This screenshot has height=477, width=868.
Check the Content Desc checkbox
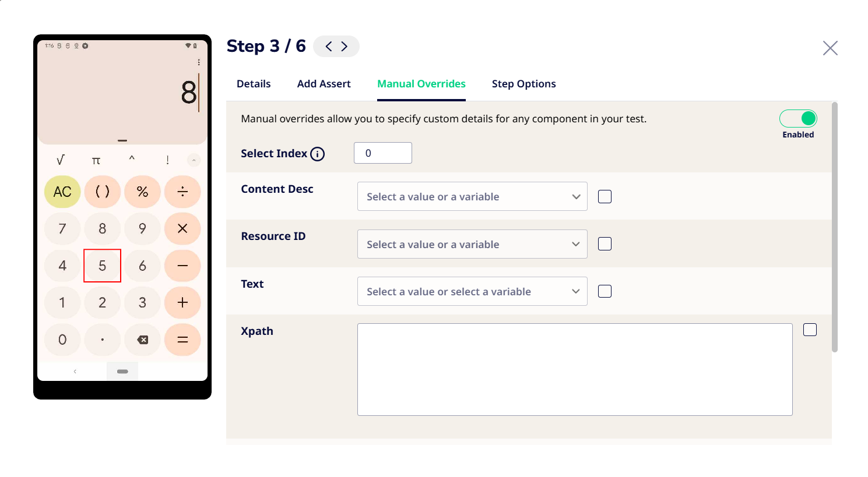(605, 197)
